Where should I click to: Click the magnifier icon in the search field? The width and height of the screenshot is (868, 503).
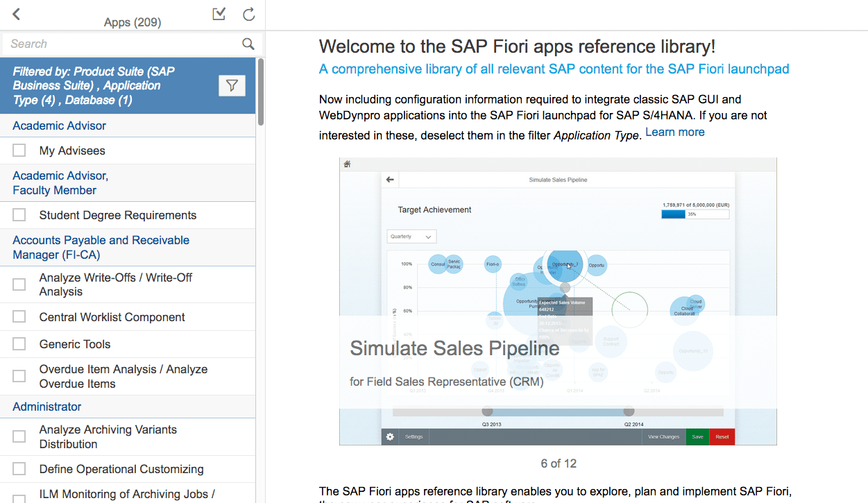point(248,44)
